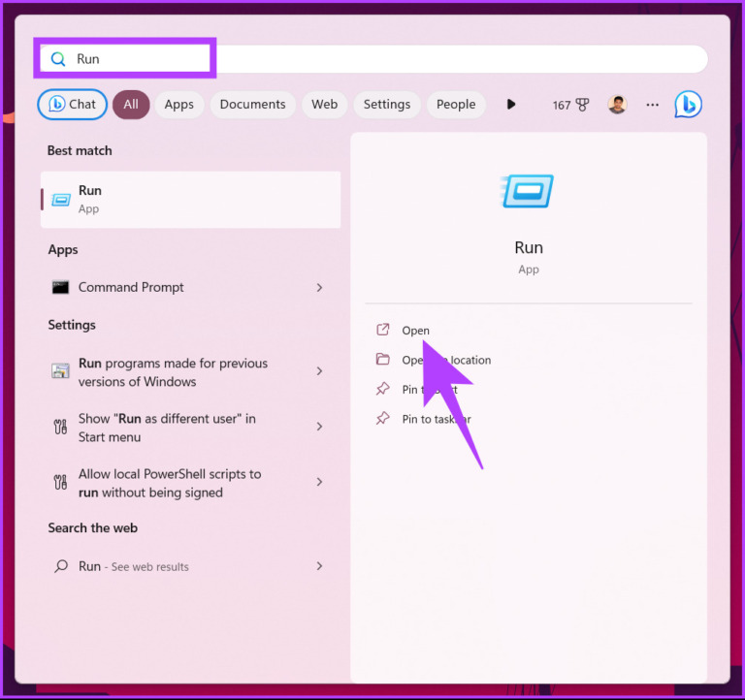Open Show Run as different user setting

190,428
